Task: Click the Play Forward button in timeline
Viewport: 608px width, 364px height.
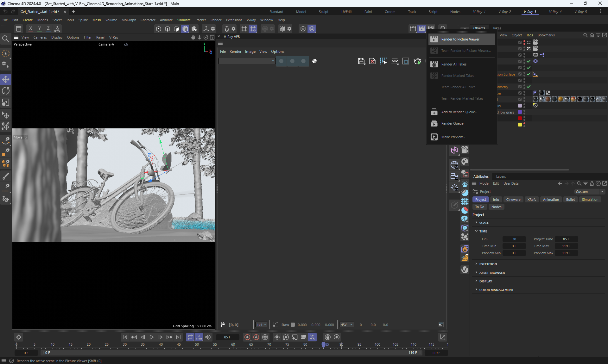Action: (151, 337)
